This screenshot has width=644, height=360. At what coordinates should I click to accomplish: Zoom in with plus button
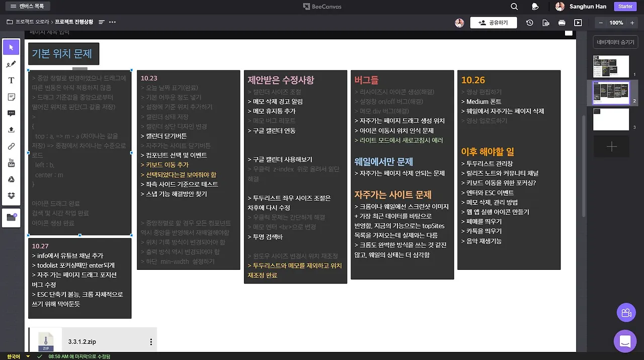[632, 23]
